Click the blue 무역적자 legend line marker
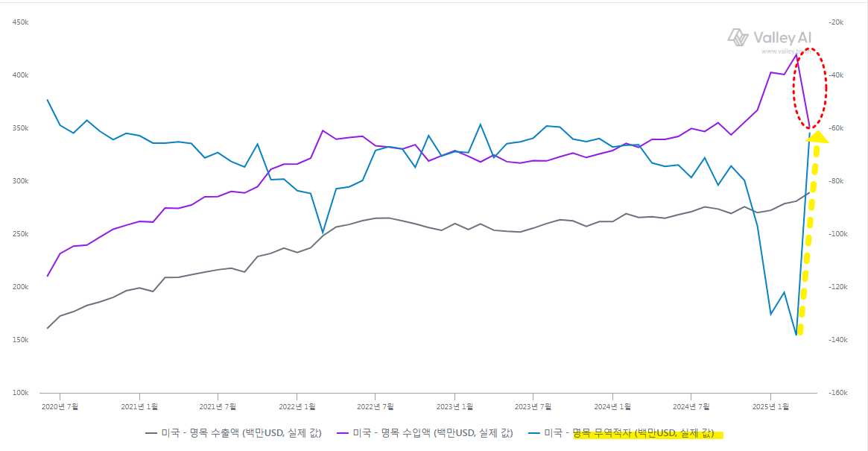 click(533, 432)
